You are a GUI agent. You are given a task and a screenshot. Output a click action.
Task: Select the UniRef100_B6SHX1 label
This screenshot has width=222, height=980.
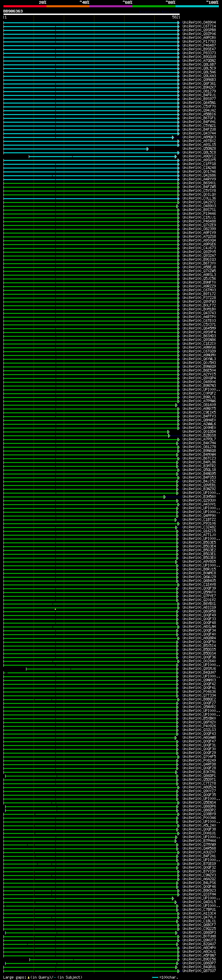pyautogui.click(x=199, y=183)
